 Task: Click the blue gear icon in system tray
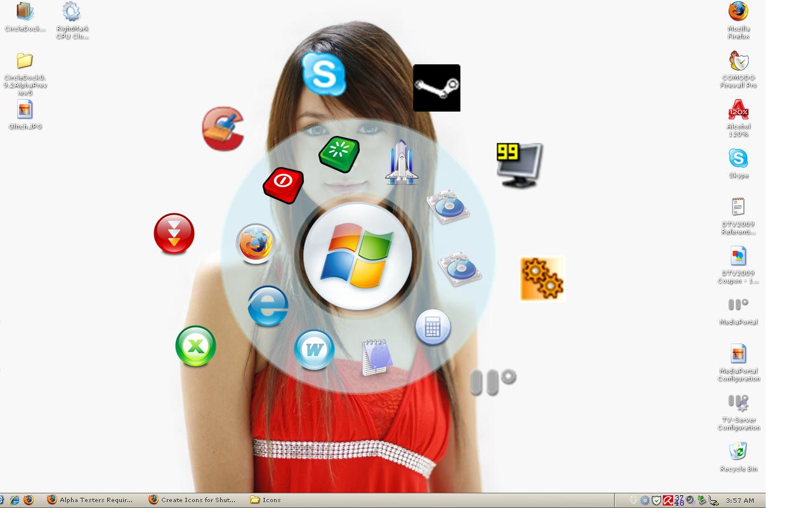[x=645, y=500]
